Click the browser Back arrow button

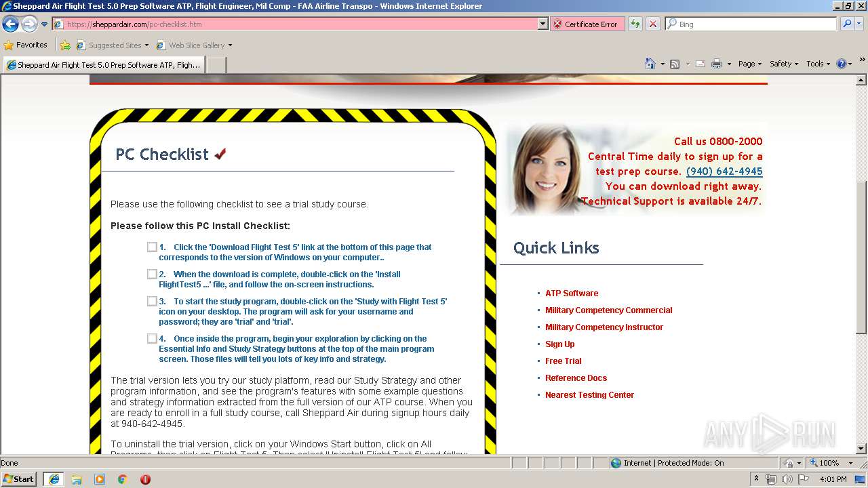coord(10,24)
